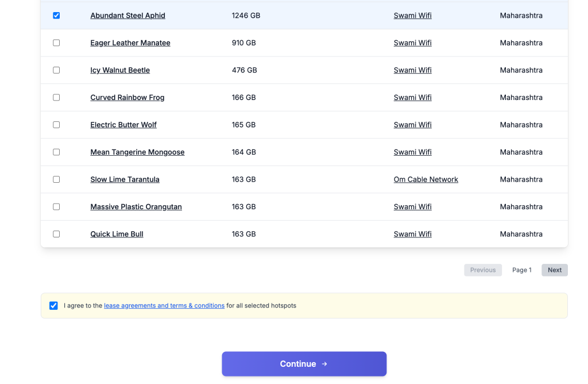Open the Icy Walnut Beetle hotspot link
This screenshot has height=384, width=588.
pos(120,70)
